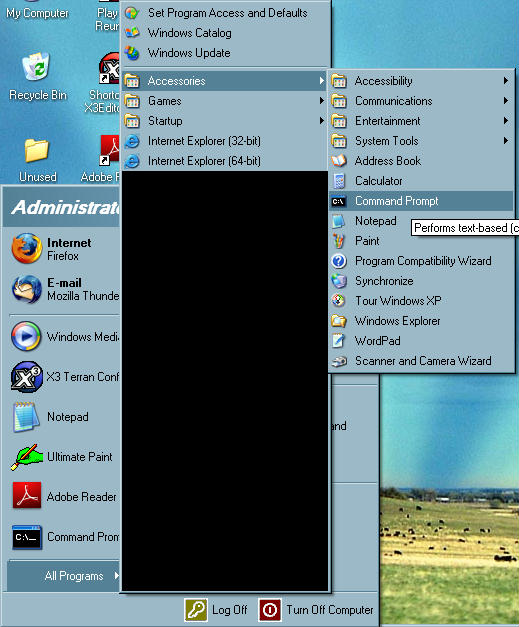Open the Windows Catalog icon
Viewport: 519px width, 627px height.
click(x=132, y=32)
